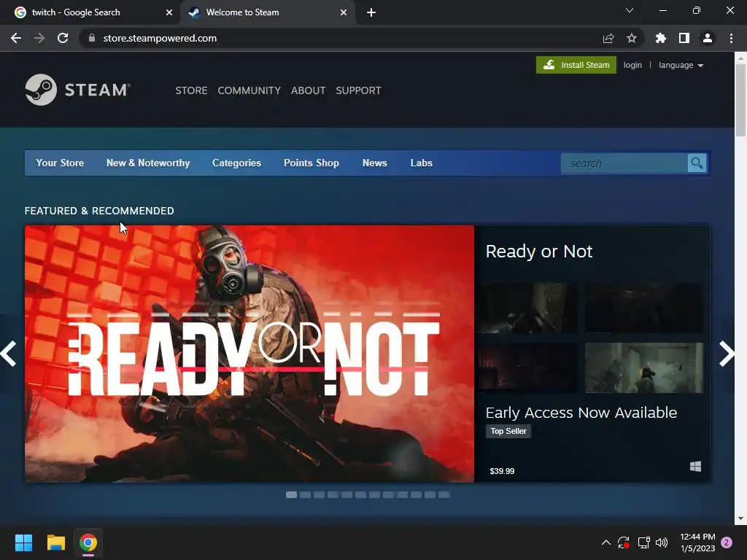Open File Explorer from taskbar
This screenshot has width=747, height=560.
coord(55,542)
